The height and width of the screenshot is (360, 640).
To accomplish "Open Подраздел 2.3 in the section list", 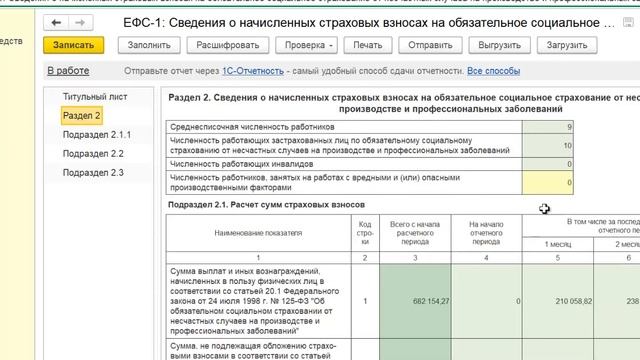I will [x=93, y=172].
